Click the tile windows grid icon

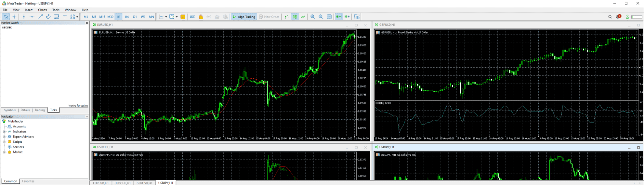click(x=329, y=17)
